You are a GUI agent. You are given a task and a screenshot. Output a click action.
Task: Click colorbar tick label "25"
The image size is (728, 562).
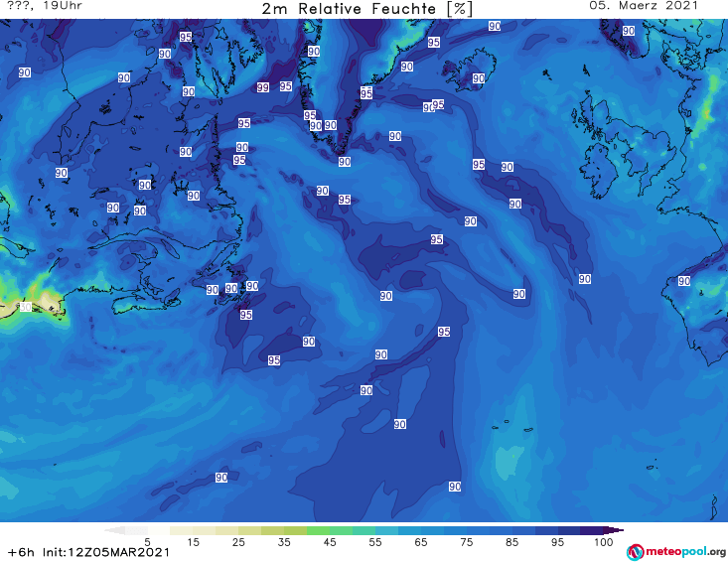pyautogui.click(x=238, y=542)
